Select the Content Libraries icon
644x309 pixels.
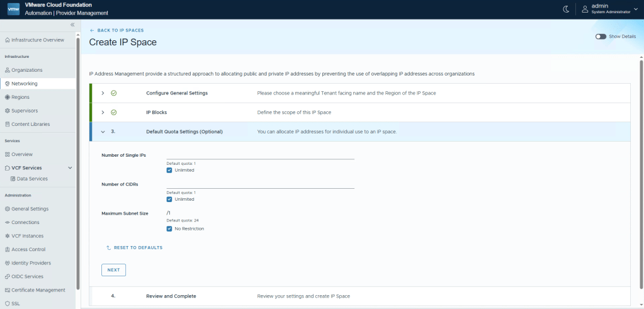[x=8, y=124]
